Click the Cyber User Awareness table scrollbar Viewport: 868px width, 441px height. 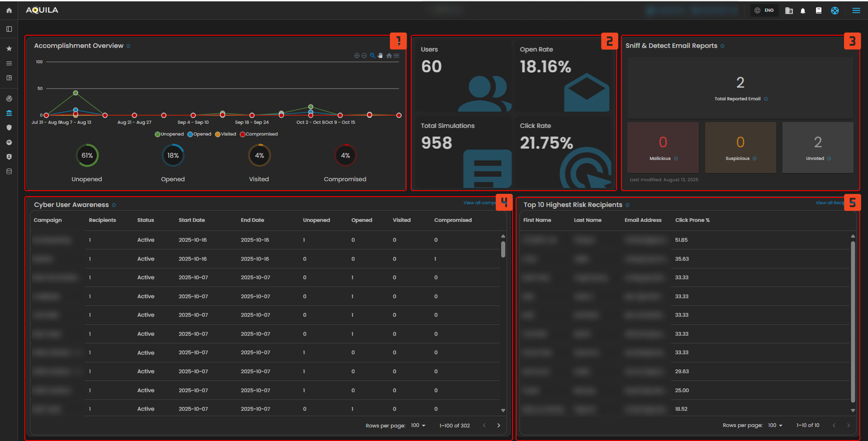pyautogui.click(x=503, y=249)
